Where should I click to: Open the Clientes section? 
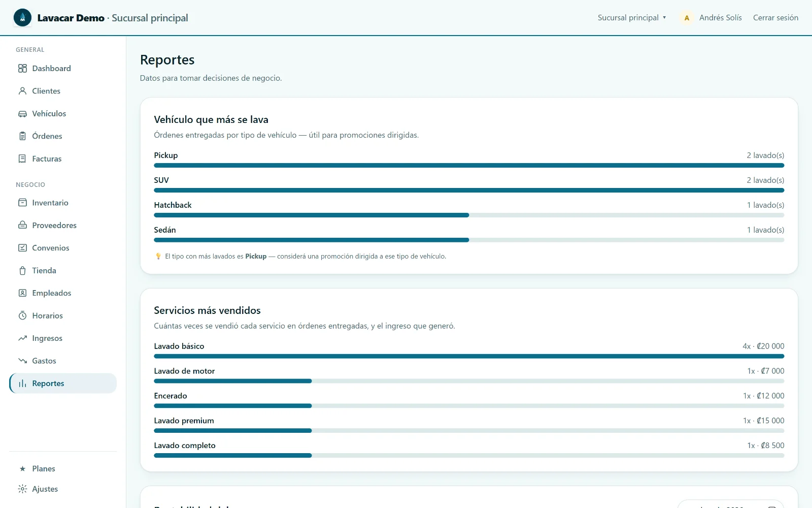[x=46, y=91]
